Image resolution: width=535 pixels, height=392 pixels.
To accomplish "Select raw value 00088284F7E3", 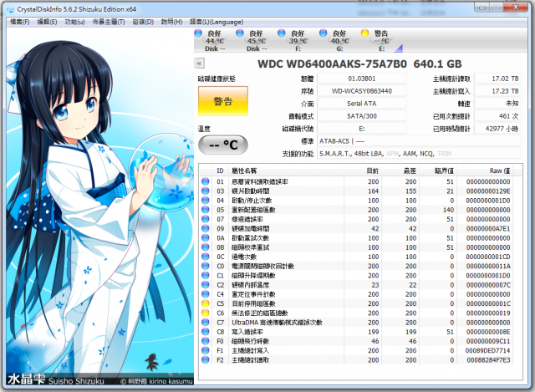I will tap(488, 360).
